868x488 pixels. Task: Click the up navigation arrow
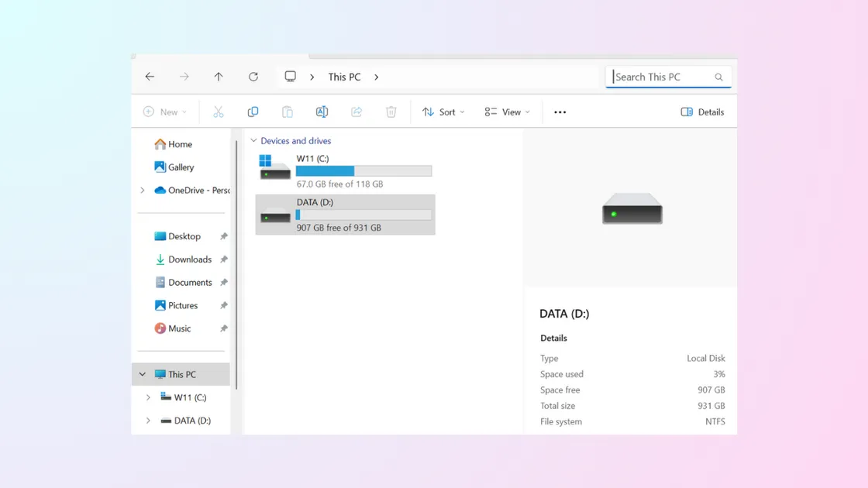(x=219, y=77)
